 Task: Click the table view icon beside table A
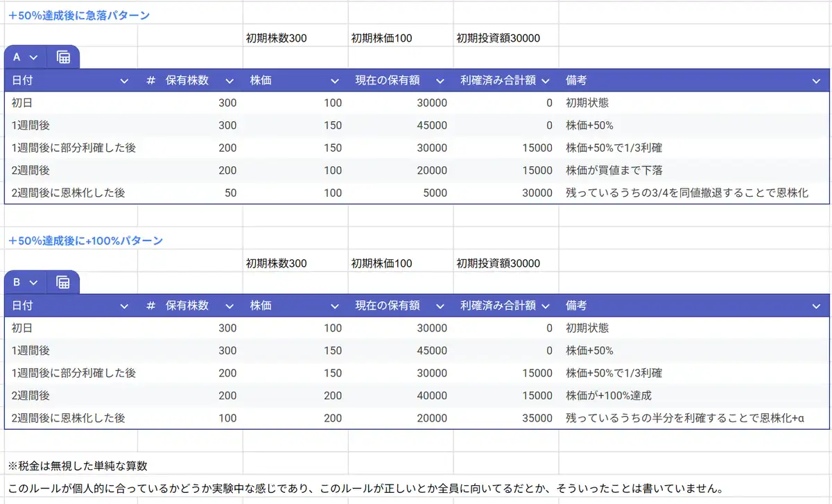coord(63,58)
